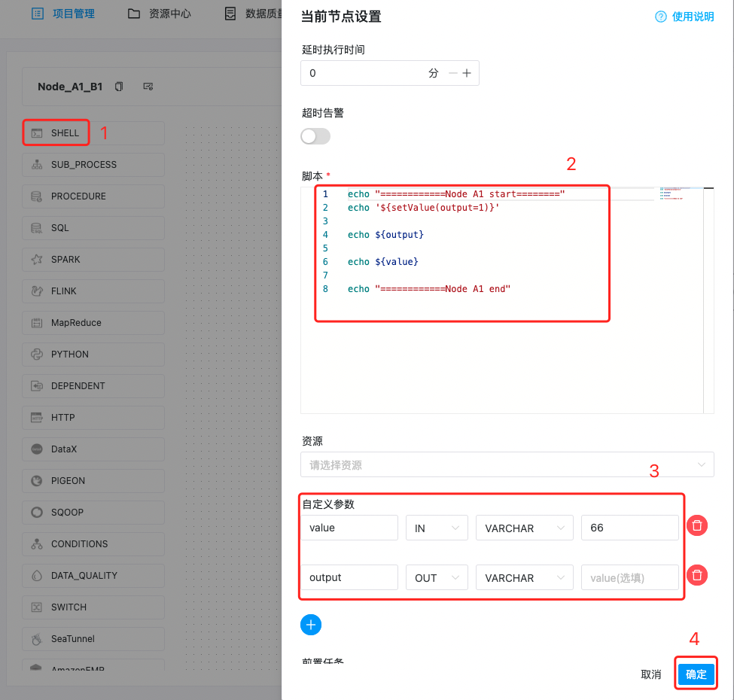Select the PYTHON task icon
Viewport: 734px width, 700px height.
[37, 355]
